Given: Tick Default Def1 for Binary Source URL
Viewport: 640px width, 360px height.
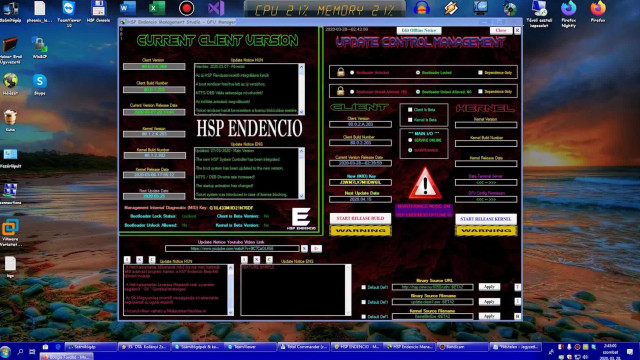Looking at the screenshot, I should 364,287.
